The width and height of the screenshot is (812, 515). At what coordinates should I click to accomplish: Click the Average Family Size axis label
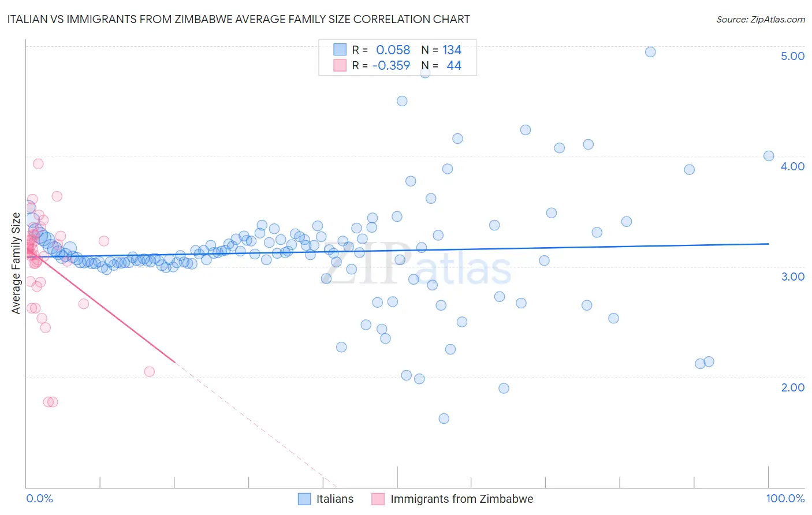[x=16, y=263]
